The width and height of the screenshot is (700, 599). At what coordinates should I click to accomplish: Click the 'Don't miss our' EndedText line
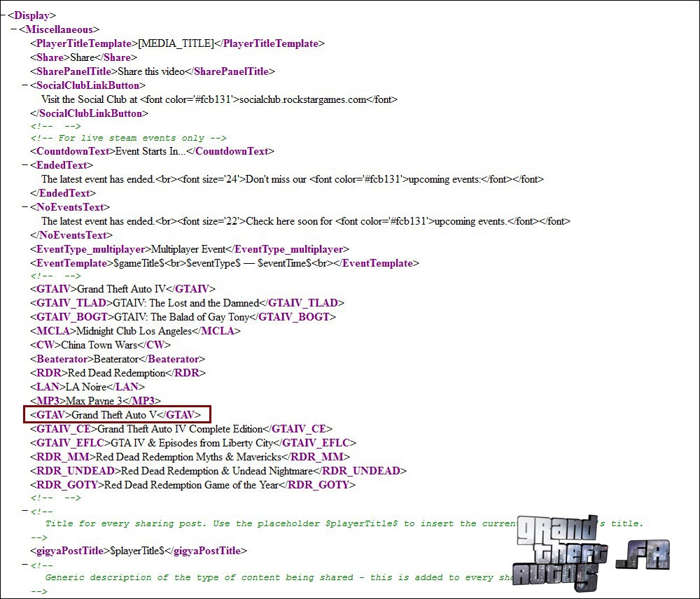293,179
